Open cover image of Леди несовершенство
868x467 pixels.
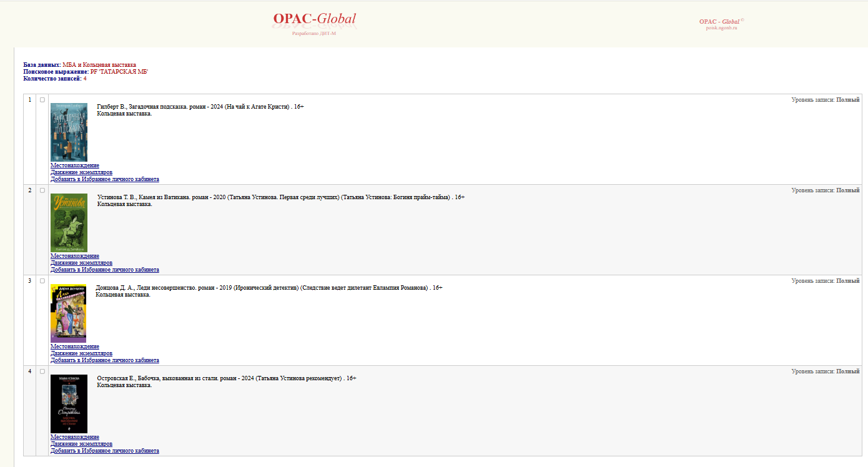[x=68, y=313]
